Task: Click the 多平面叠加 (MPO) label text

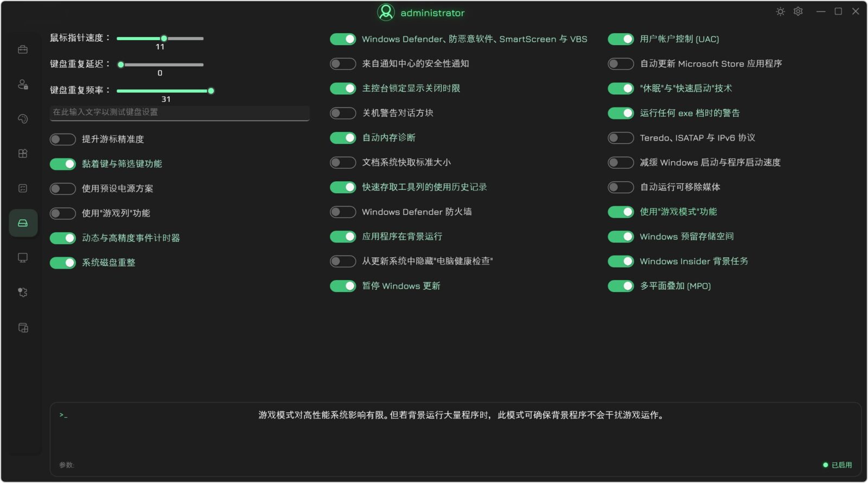Action: point(675,286)
